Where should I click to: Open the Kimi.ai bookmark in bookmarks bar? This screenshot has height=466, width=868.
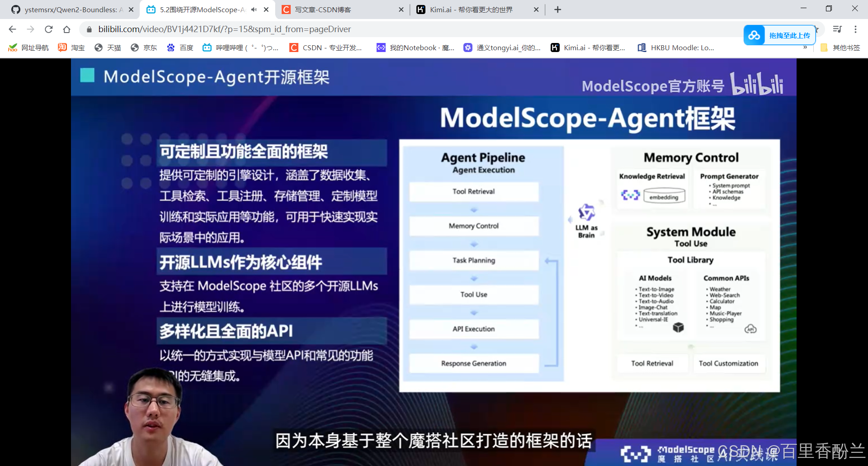[588, 48]
